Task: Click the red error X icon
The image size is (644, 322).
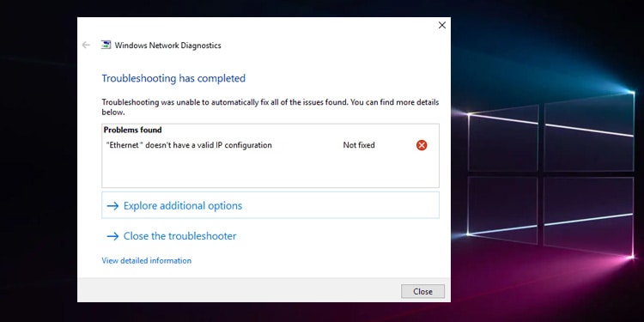Action: point(422,145)
